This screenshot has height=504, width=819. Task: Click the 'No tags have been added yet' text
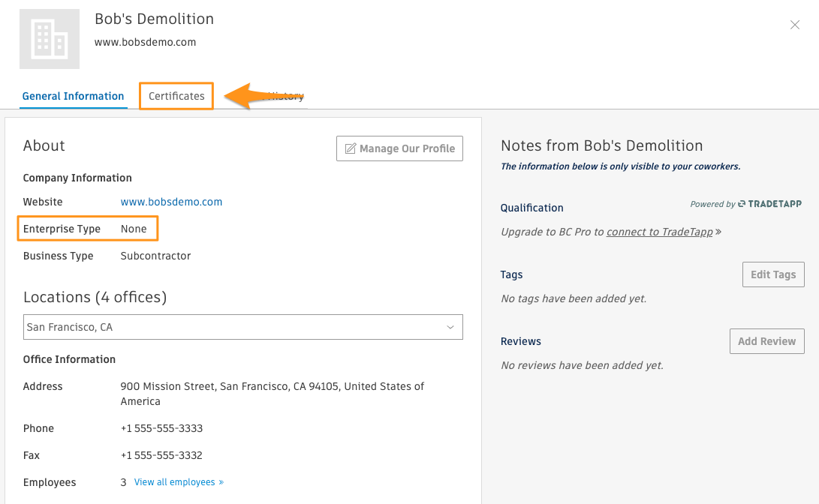574,299
